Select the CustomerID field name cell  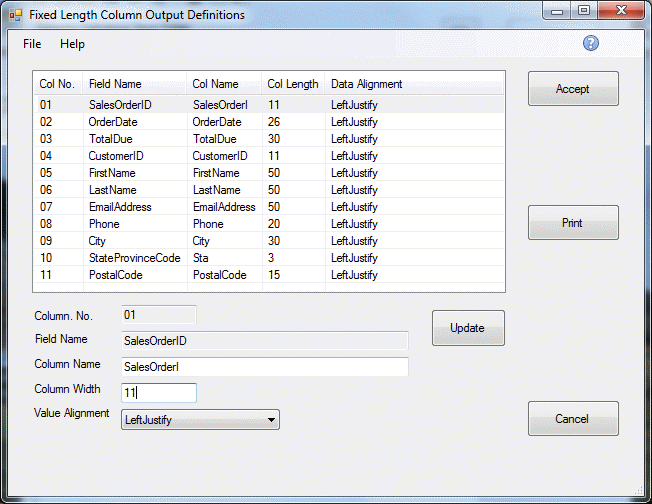(116, 156)
